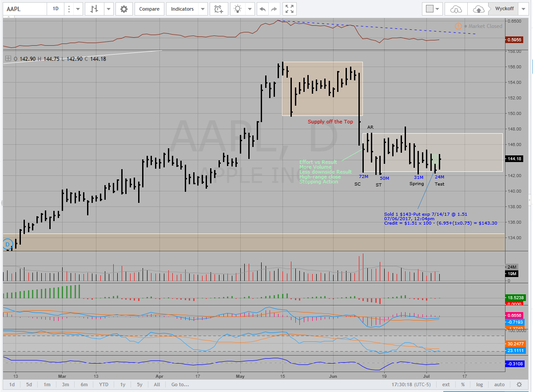Redo the action with the right arrow

pyautogui.click(x=274, y=9)
